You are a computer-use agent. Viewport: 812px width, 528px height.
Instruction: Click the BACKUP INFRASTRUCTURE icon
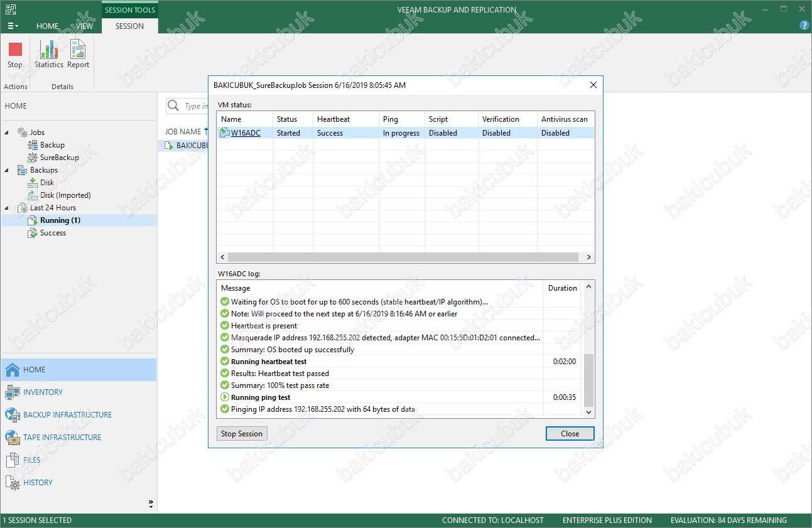click(13, 415)
